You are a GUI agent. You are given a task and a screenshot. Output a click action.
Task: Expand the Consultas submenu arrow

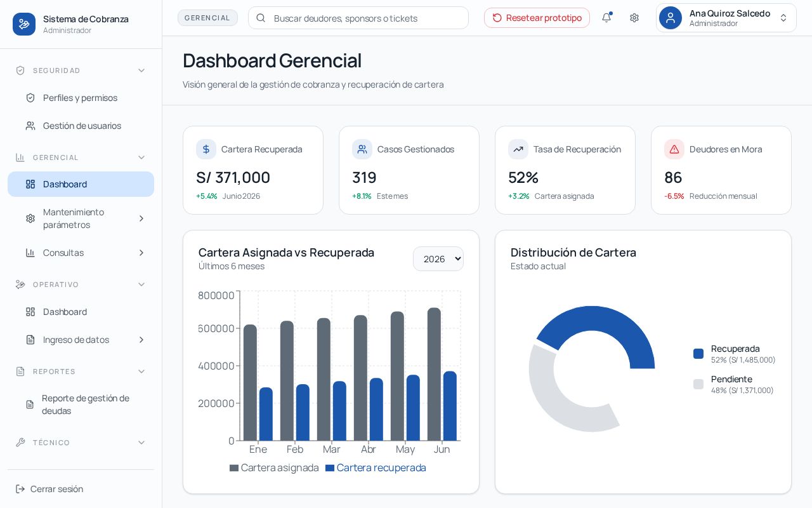pos(141,253)
